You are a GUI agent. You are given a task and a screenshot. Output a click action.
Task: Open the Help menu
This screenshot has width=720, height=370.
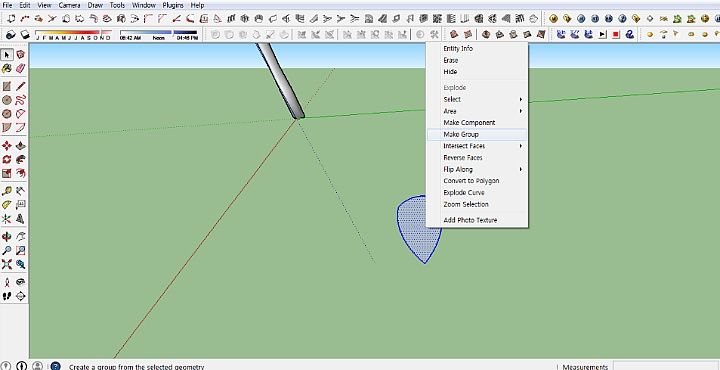pos(197,5)
